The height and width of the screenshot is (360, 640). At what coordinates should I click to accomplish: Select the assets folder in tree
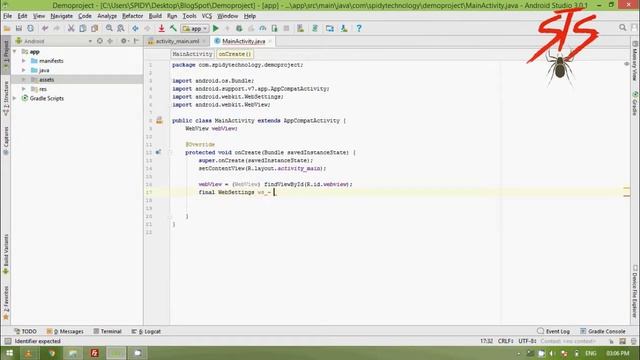pos(77,80)
